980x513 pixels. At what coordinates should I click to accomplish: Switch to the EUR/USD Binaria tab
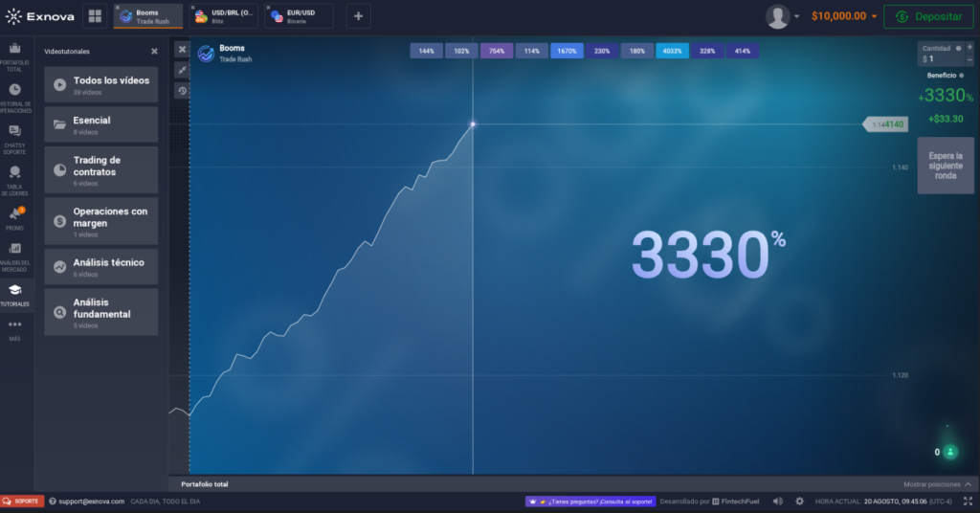[x=299, y=15]
